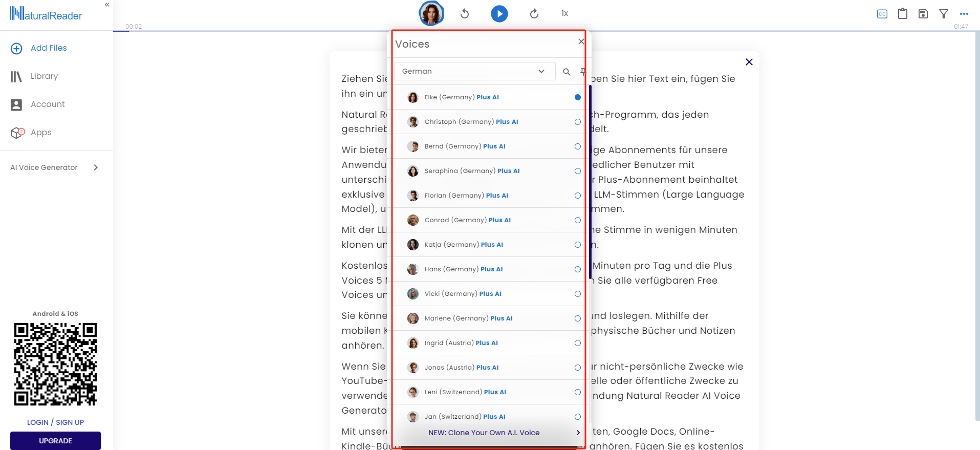Pin the Voices panel with pin icon
The image size is (980, 450).
[583, 72]
